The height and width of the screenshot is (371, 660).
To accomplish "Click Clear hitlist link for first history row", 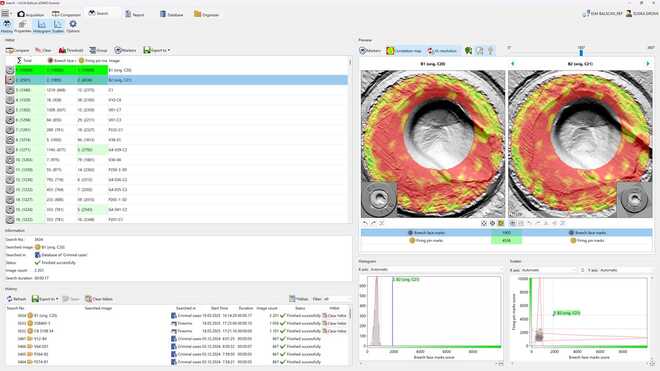I will click(x=335, y=315).
